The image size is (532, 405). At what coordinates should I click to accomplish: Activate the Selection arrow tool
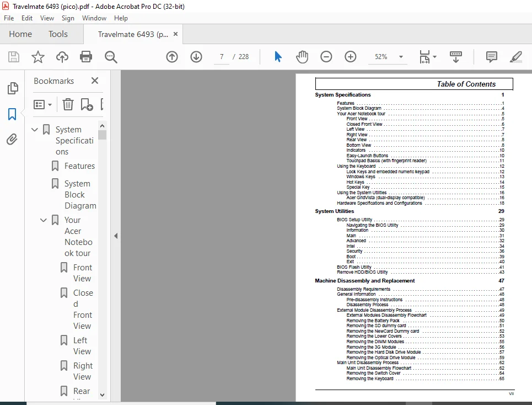278,57
